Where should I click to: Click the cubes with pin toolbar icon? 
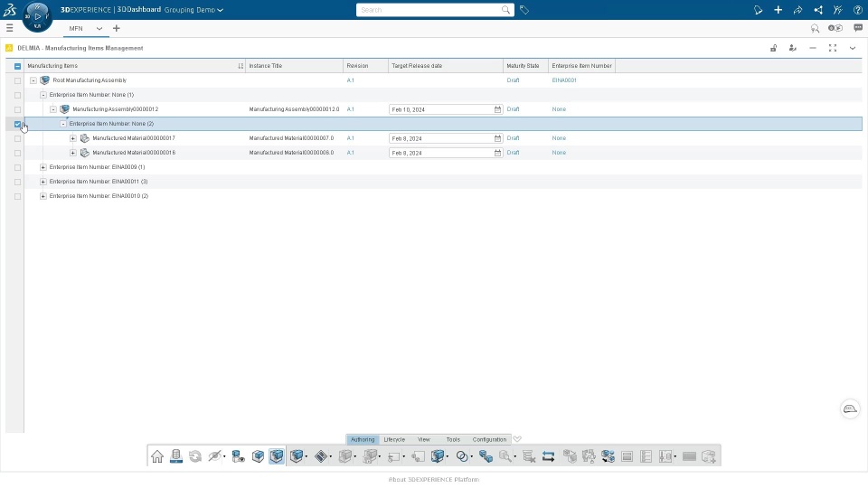point(238,456)
